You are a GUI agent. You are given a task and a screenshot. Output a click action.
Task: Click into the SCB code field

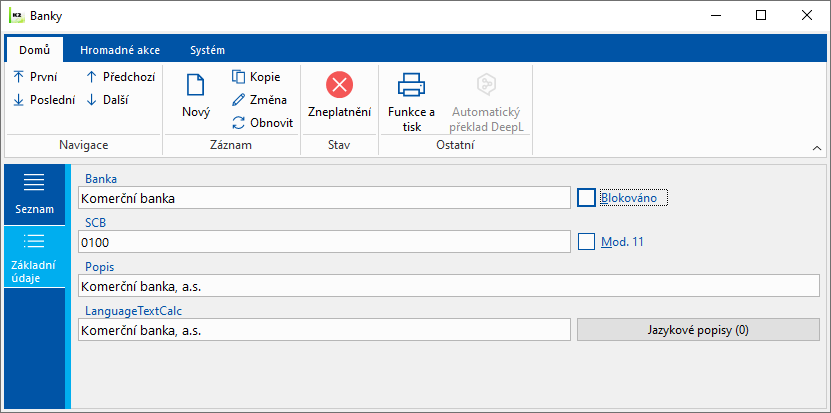[x=324, y=242]
